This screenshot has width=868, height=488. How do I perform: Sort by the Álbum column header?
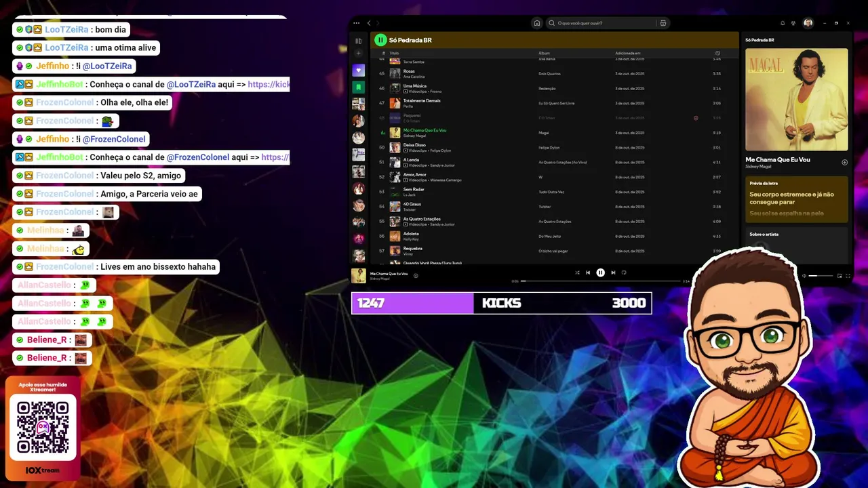pos(544,53)
